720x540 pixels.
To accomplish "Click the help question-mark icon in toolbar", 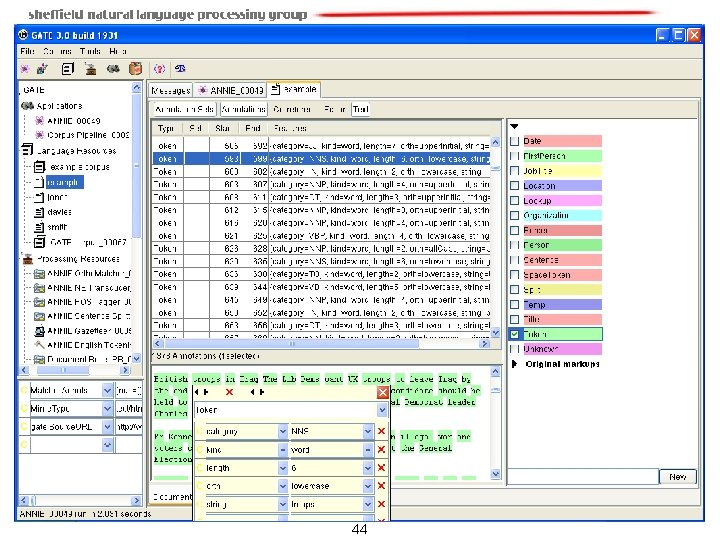I will coord(159,69).
